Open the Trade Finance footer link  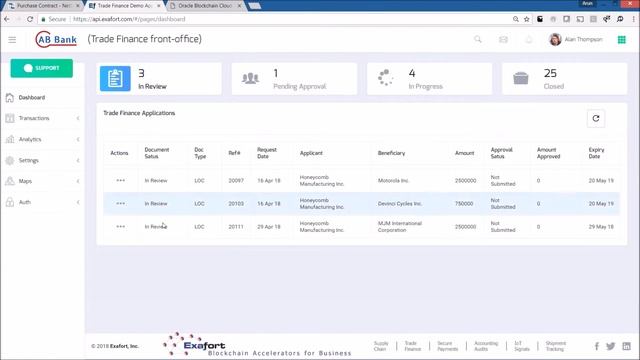point(412,346)
